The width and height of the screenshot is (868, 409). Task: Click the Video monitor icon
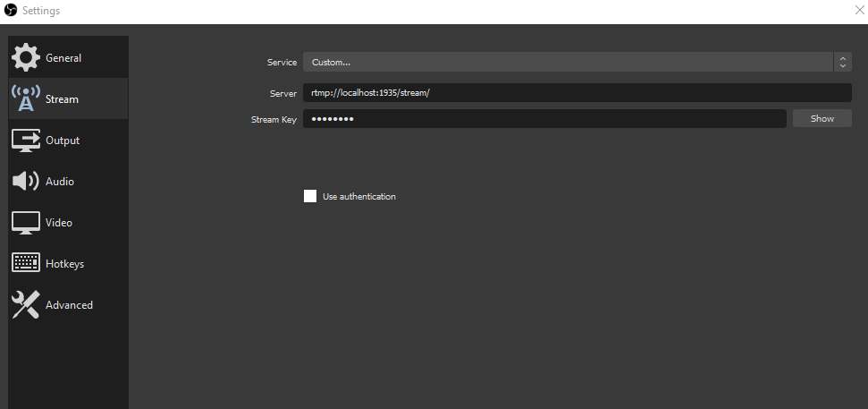[x=25, y=223]
